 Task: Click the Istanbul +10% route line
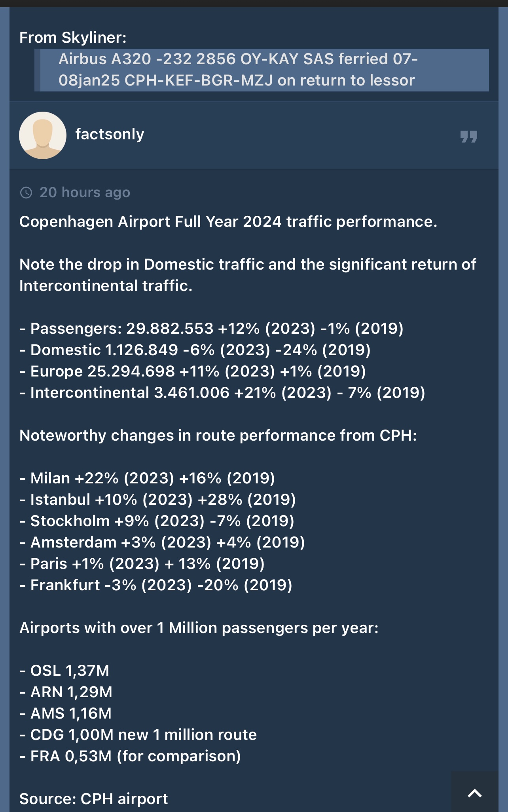pyautogui.click(x=157, y=500)
